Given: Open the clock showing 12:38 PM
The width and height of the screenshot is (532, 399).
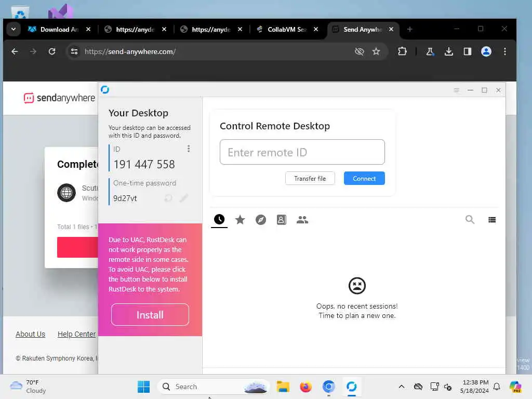Looking at the screenshot, I should tap(474, 387).
